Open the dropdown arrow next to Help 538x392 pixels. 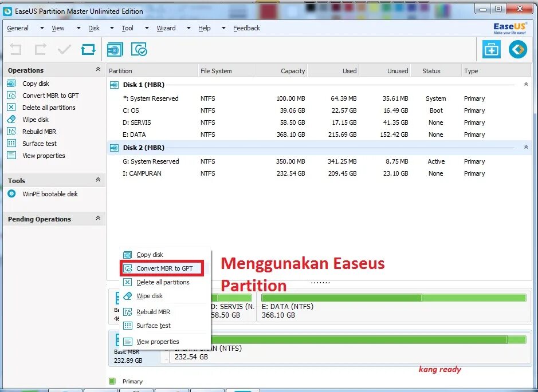pos(223,28)
